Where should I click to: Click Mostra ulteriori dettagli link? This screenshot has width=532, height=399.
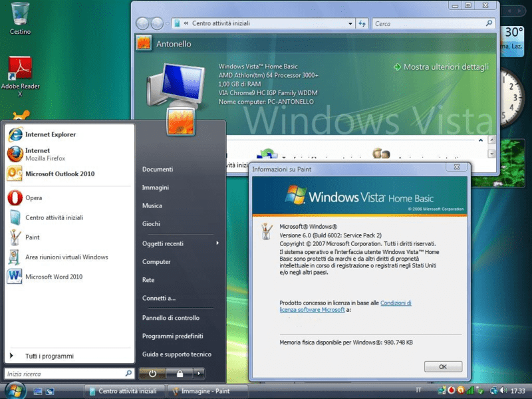(441, 67)
